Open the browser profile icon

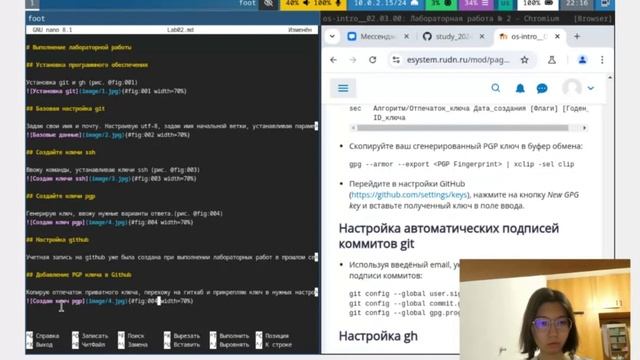point(582,60)
